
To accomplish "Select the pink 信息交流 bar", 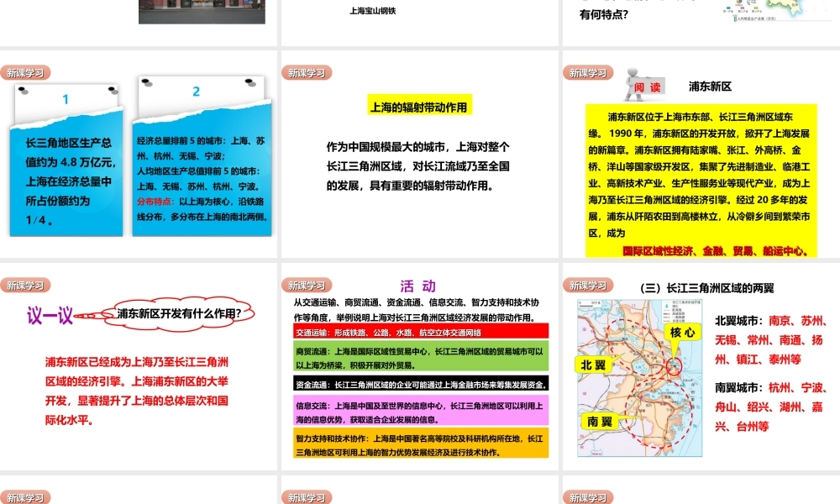I will [421, 410].
